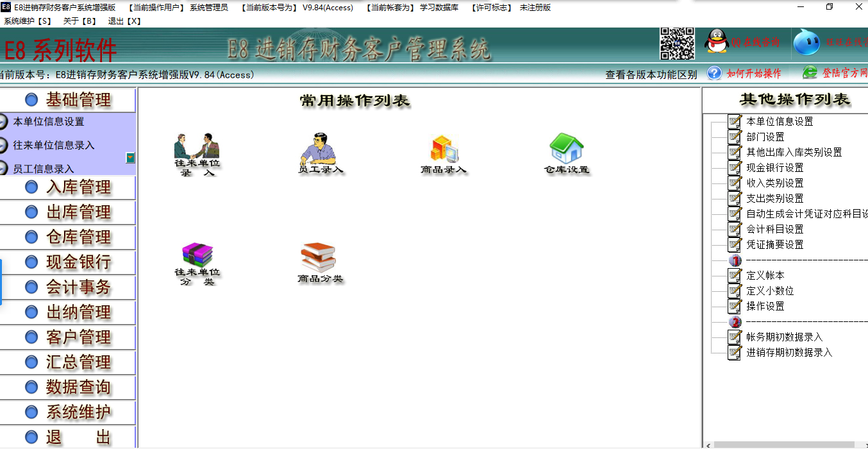Image resolution: width=868 pixels, height=449 pixels.
Task: Click the QQ在线咨询 link
Action: click(756, 42)
